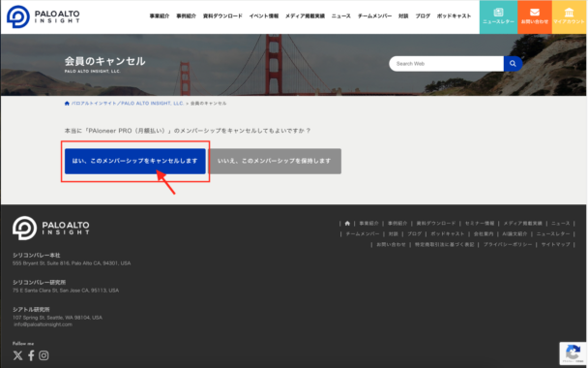Click the シリコンバレー本社 office heading
The image size is (588, 368).
37,256
